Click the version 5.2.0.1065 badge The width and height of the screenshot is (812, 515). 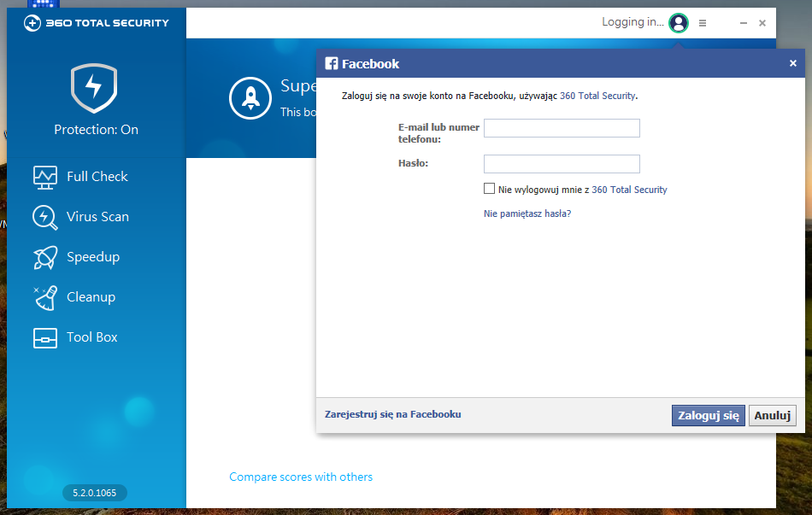(94, 493)
